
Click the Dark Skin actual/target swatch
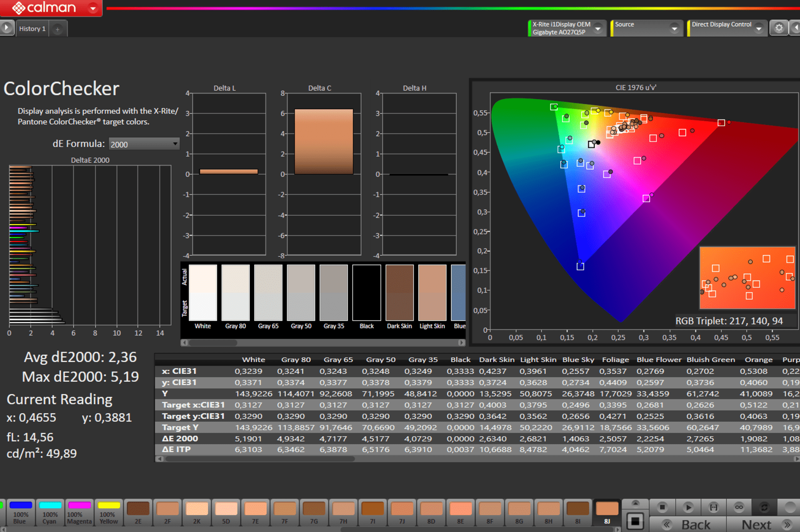[399, 292]
